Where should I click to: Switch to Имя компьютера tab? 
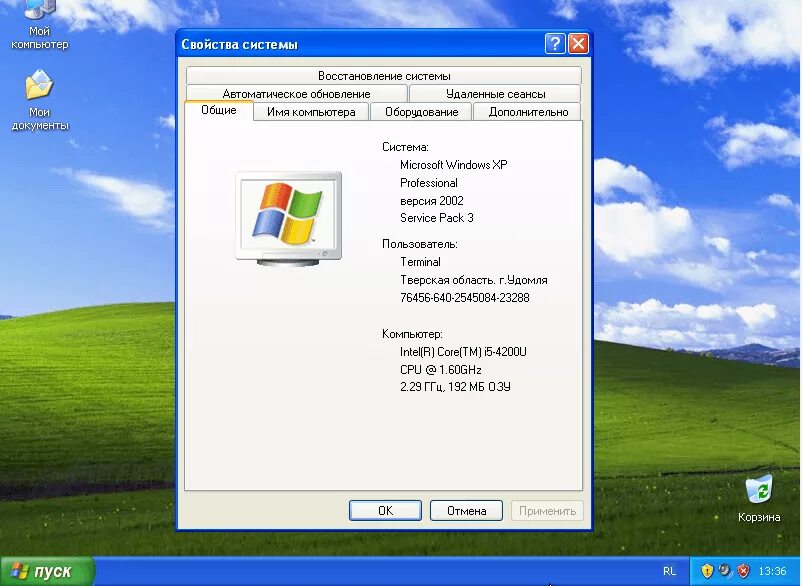pyautogui.click(x=311, y=112)
